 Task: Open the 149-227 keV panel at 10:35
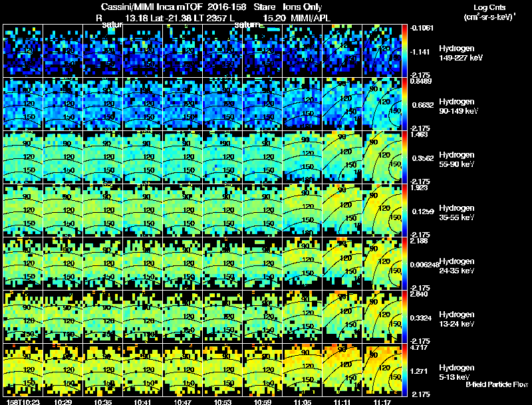103,51
